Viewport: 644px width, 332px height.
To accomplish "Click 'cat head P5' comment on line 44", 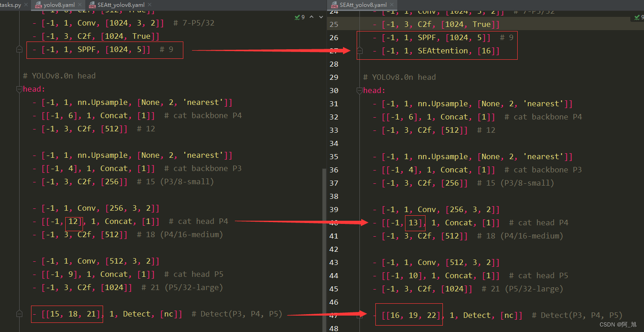I will click(x=539, y=275).
